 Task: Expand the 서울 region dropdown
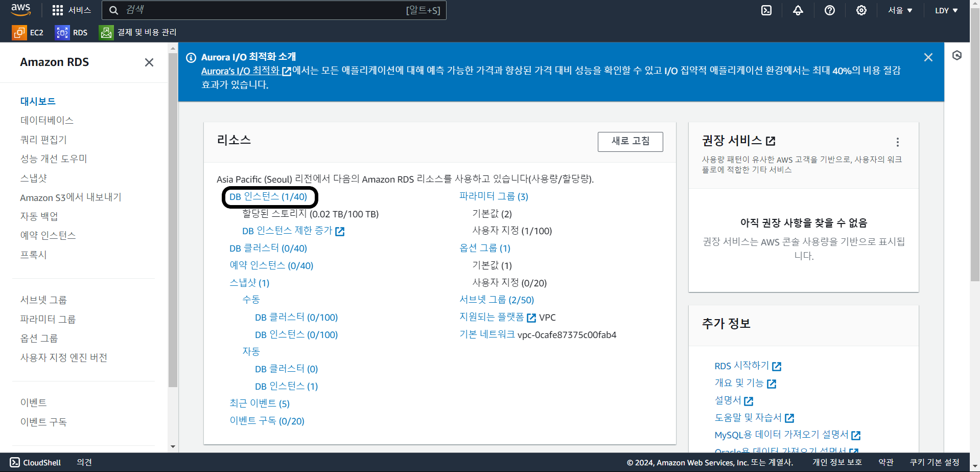tap(900, 10)
